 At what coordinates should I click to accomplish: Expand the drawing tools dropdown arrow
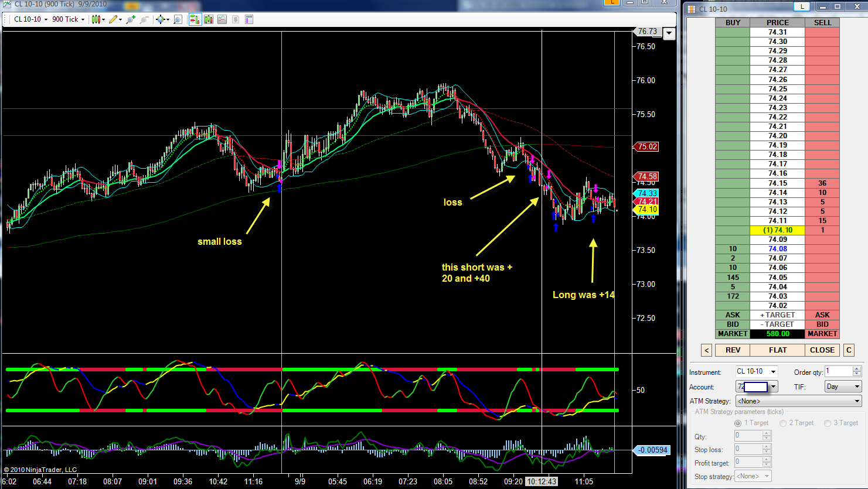pos(121,19)
